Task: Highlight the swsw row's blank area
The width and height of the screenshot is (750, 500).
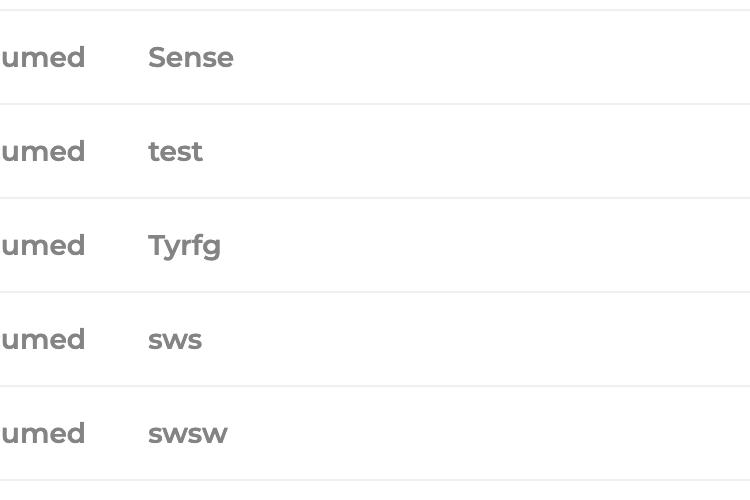Action: click(x=488, y=433)
